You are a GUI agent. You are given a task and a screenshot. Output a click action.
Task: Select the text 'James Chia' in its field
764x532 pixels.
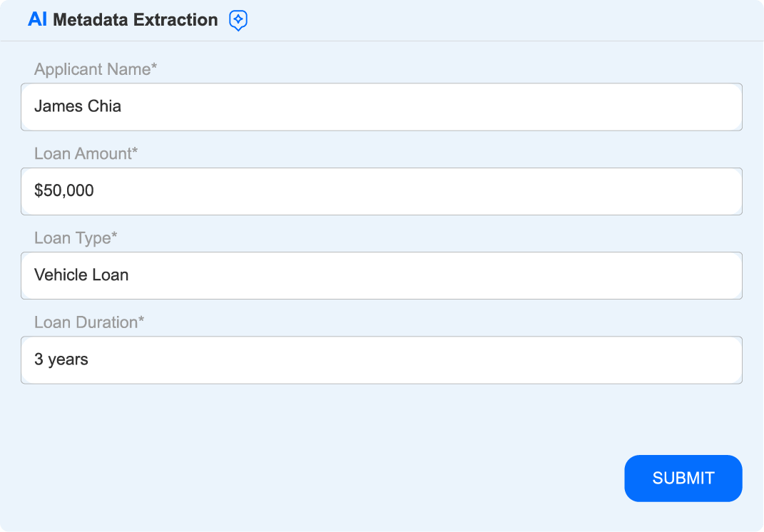point(78,106)
